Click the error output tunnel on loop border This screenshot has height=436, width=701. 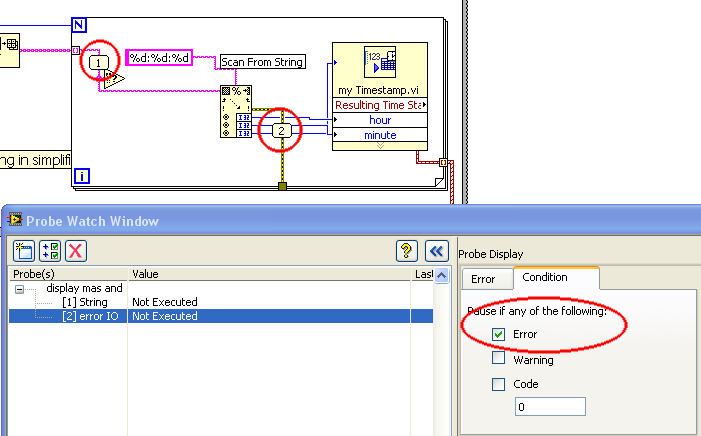pyautogui.click(x=443, y=162)
